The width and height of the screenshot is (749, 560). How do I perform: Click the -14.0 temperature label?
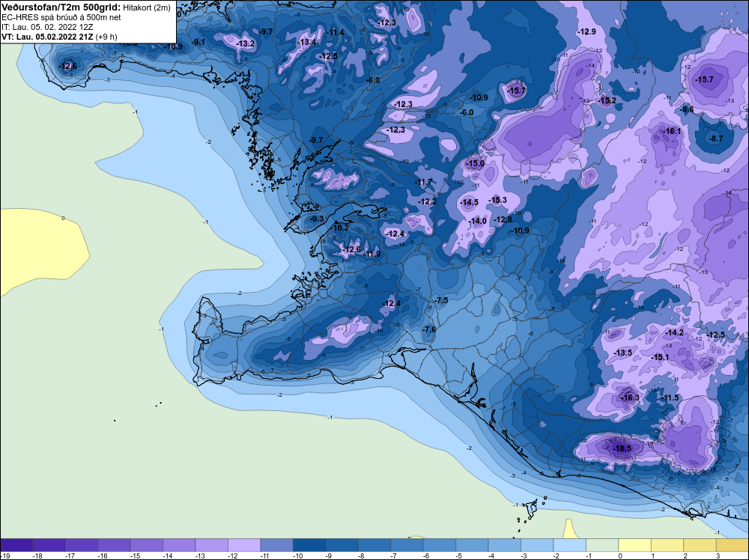pos(476,221)
